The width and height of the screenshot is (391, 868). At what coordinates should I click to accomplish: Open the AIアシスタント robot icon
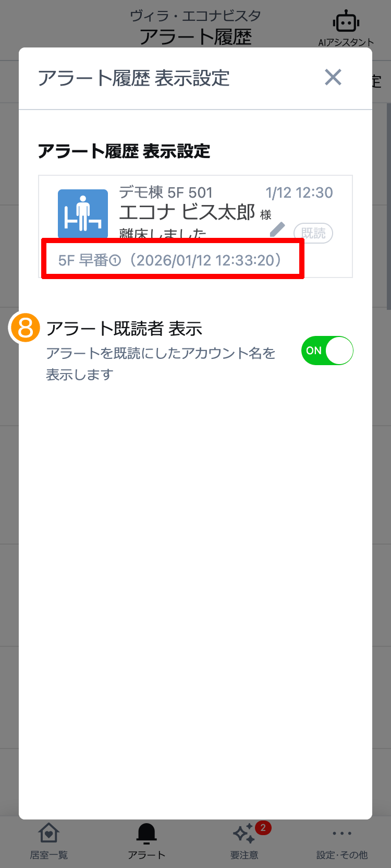point(346,22)
